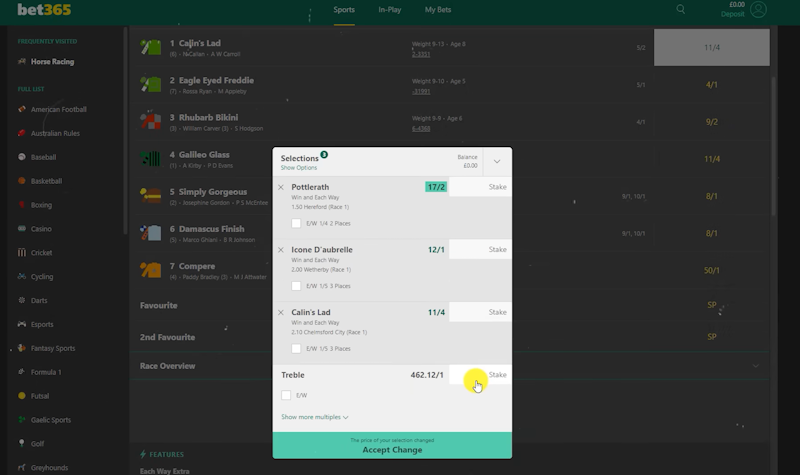The image size is (800, 475).
Task: Open the Golf sport icon
Action: [22, 443]
